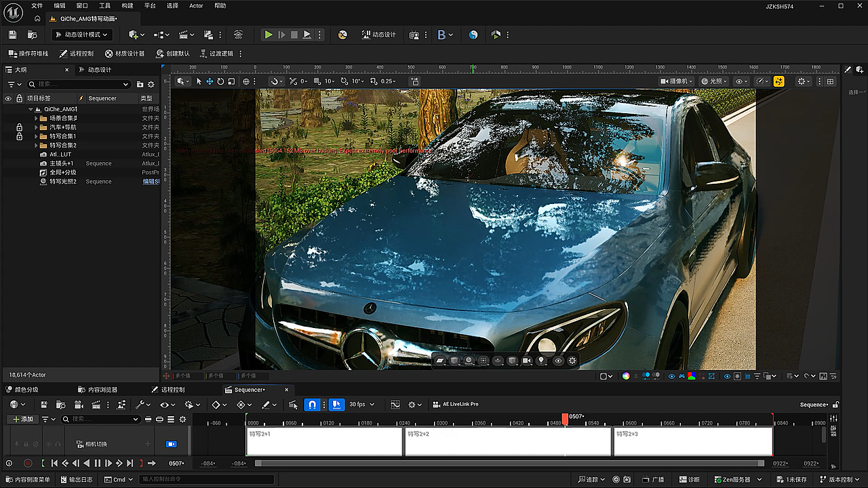This screenshot has height=488, width=868.
Task: Toggle the lock icon next to Sequence label
Action: [x=835, y=405]
